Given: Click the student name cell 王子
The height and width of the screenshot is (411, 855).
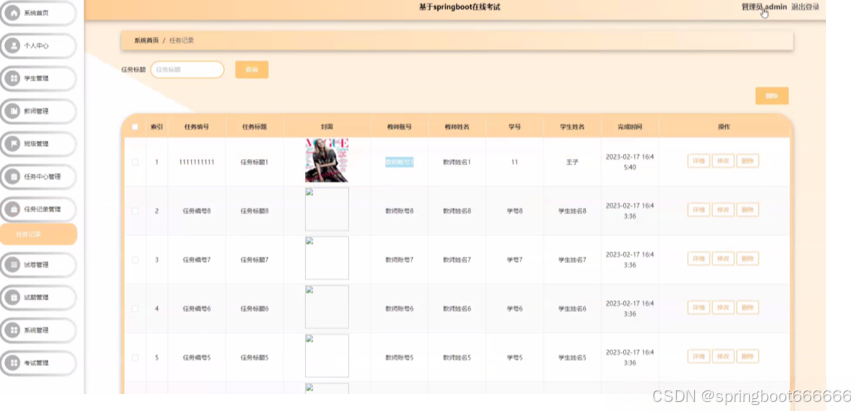Looking at the screenshot, I should 572,162.
